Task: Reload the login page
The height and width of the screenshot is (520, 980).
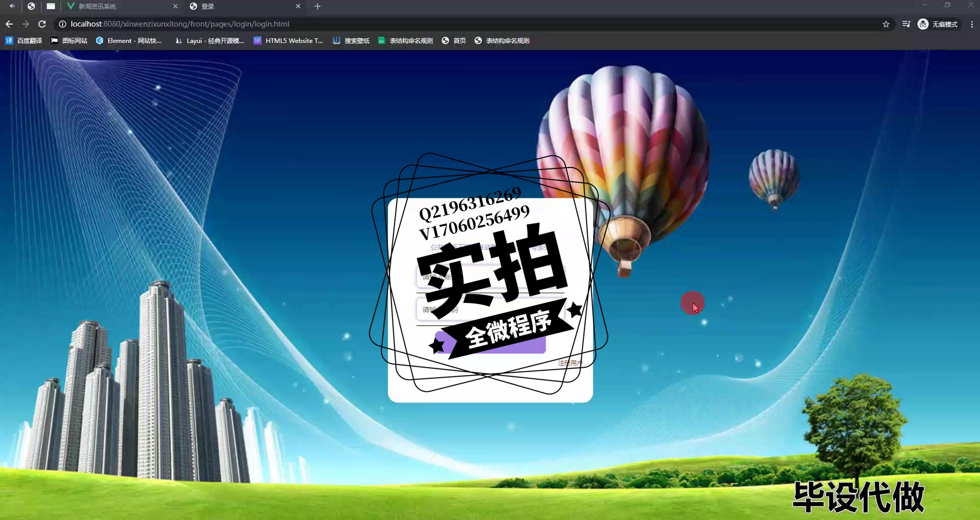Action: click(42, 24)
